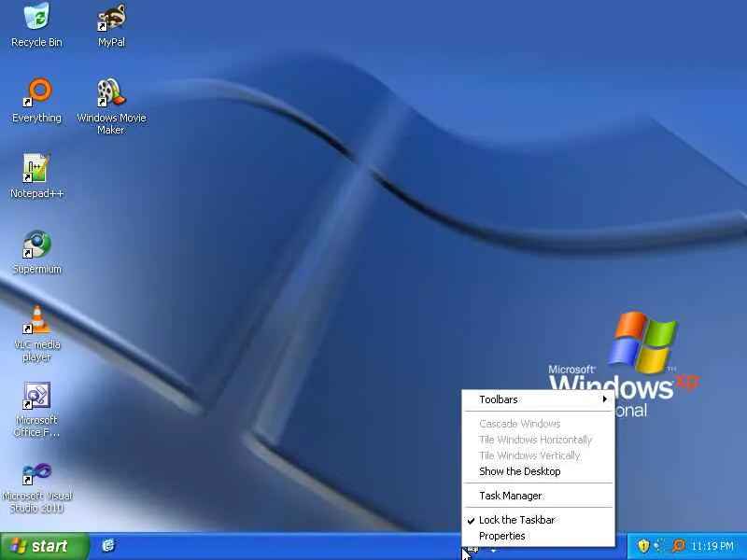The height and width of the screenshot is (560, 747).
Task: Expand the Toolbars submenu
Action: 539,399
